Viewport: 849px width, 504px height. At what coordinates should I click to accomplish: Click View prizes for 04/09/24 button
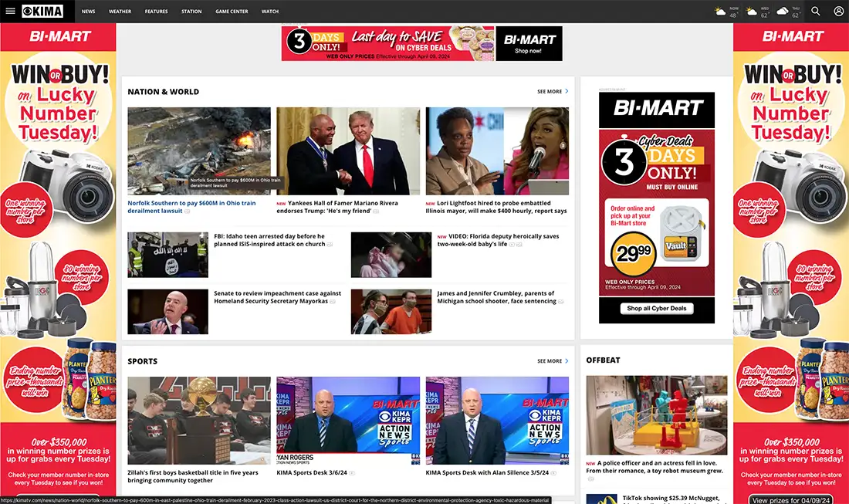[x=791, y=499]
